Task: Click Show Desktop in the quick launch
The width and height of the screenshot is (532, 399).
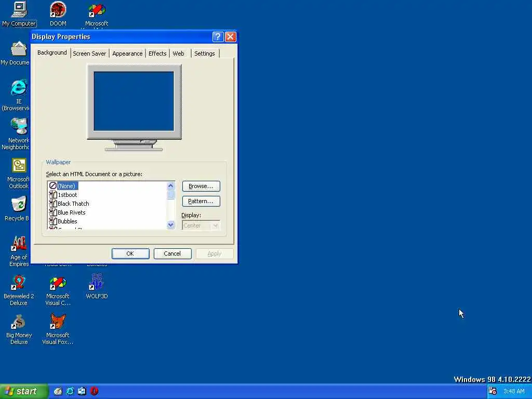Action: (x=58, y=391)
